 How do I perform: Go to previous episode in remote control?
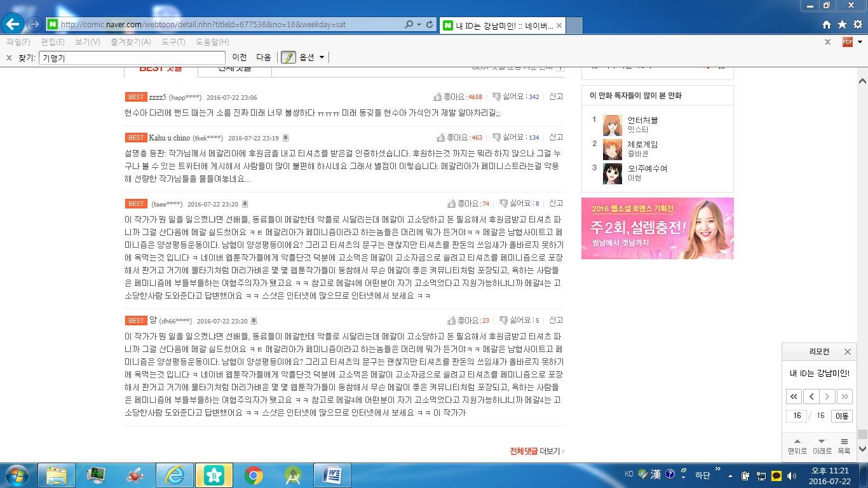click(811, 396)
